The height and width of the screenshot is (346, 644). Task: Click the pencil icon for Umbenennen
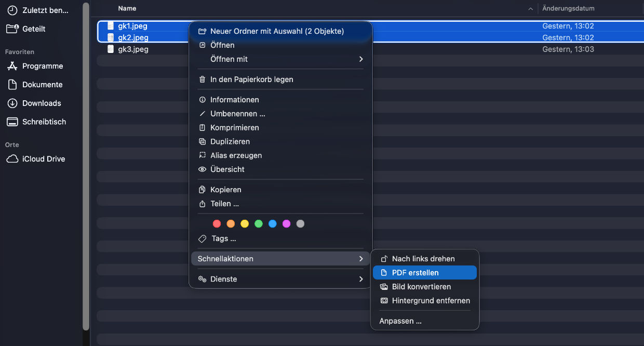[x=203, y=114]
